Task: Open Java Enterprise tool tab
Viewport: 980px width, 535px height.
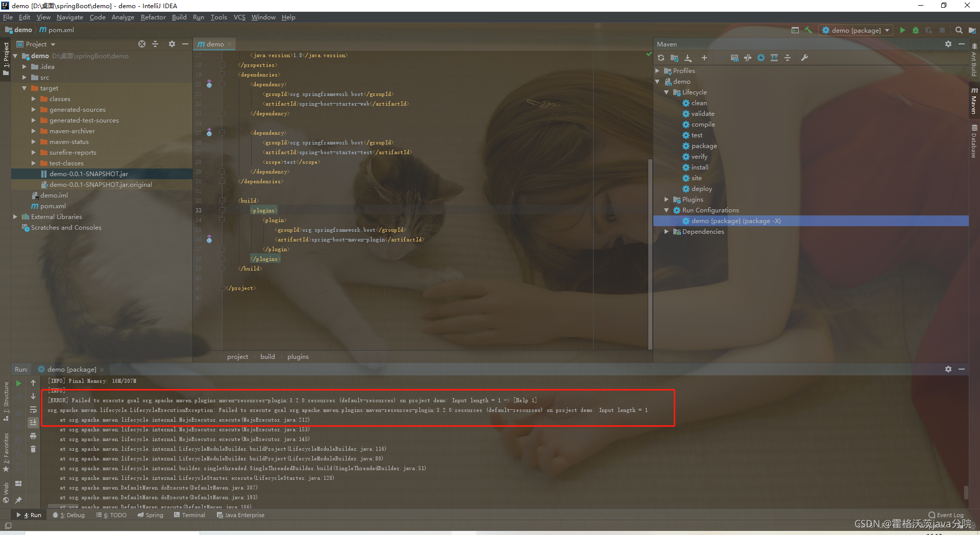Action: [x=240, y=515]
